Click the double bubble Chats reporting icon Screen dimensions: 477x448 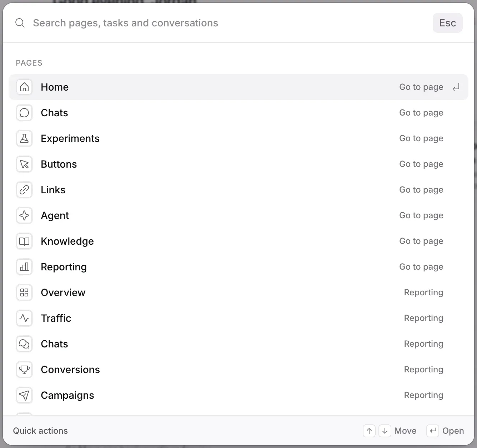(x=24, y=344)
